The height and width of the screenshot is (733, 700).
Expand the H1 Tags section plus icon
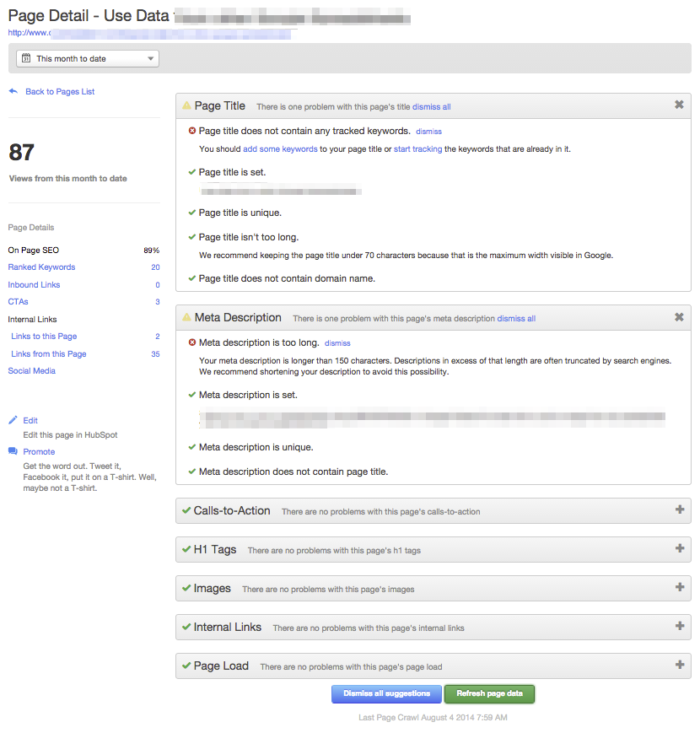coord(680,548)
